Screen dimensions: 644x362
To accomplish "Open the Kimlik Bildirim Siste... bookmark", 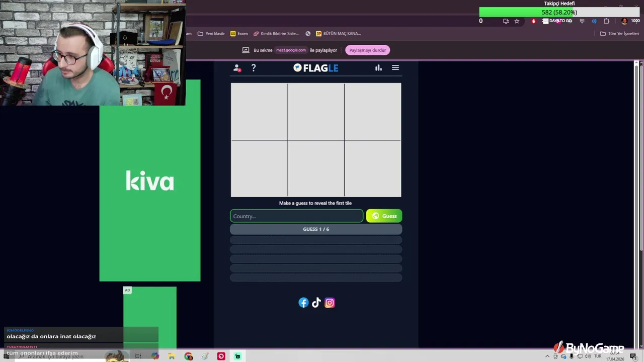I will coord(276,34).
